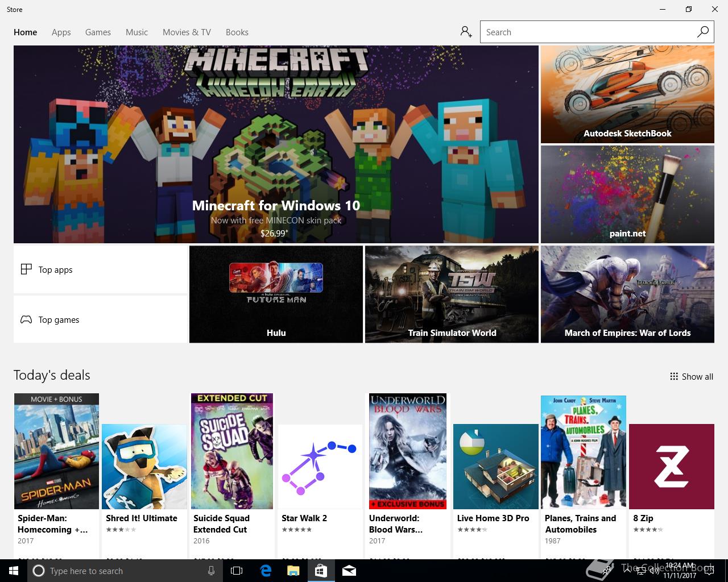Open File Explorer from the taskbar

[x=293, y=571]
